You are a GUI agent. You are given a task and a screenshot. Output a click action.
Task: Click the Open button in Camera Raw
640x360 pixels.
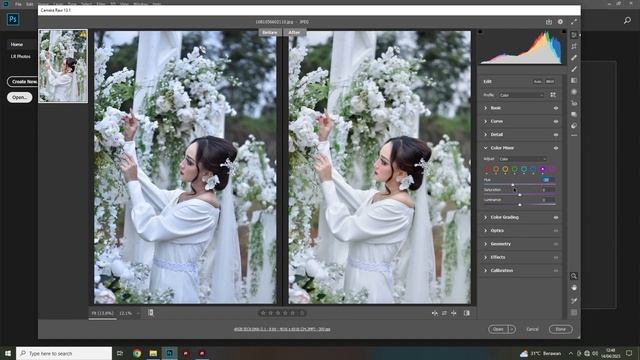coord(498,329)
